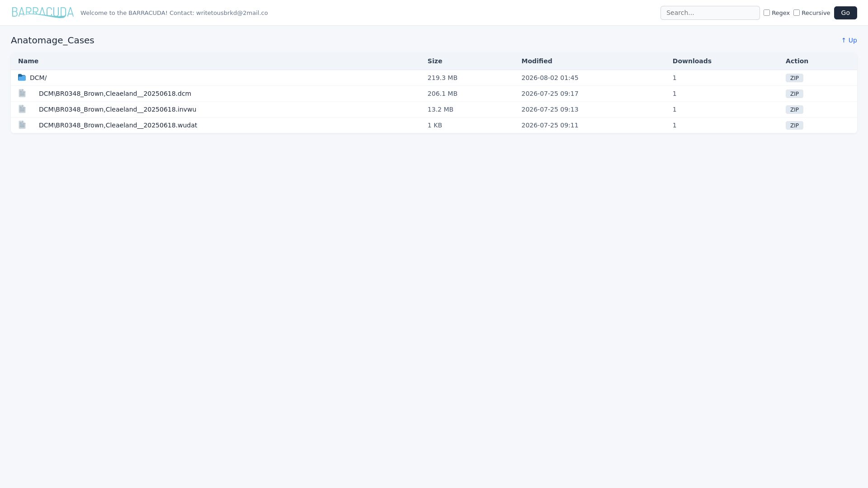Screen dimensions: 868x488
Task: Open BR0348_Brown,Cleaeland__20250618.invwu file
Action: 118,109
